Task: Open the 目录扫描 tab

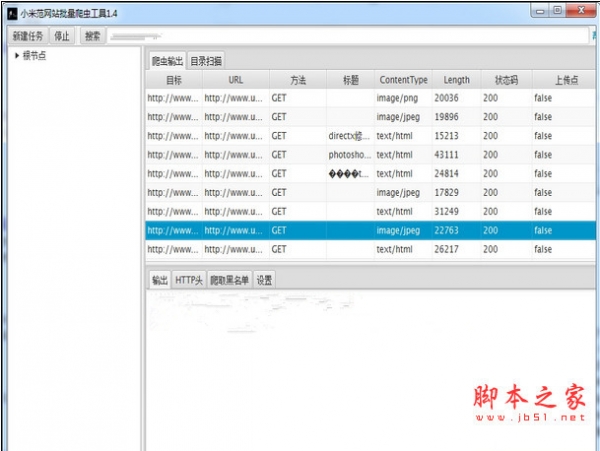Action: (x=207, y=60)
